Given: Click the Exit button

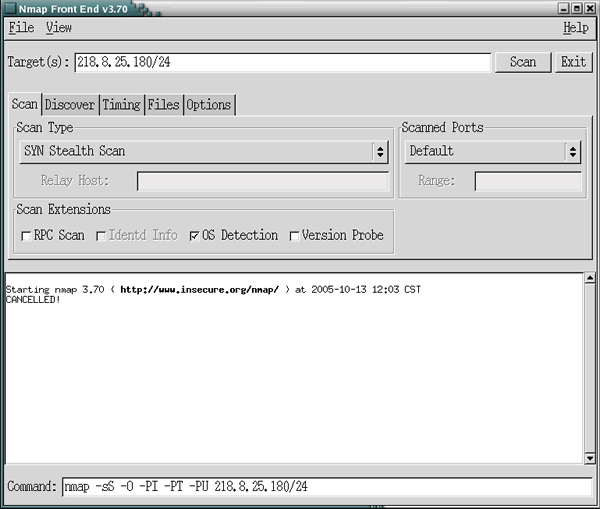Looking at the screenshot, I should click(573, 62).
